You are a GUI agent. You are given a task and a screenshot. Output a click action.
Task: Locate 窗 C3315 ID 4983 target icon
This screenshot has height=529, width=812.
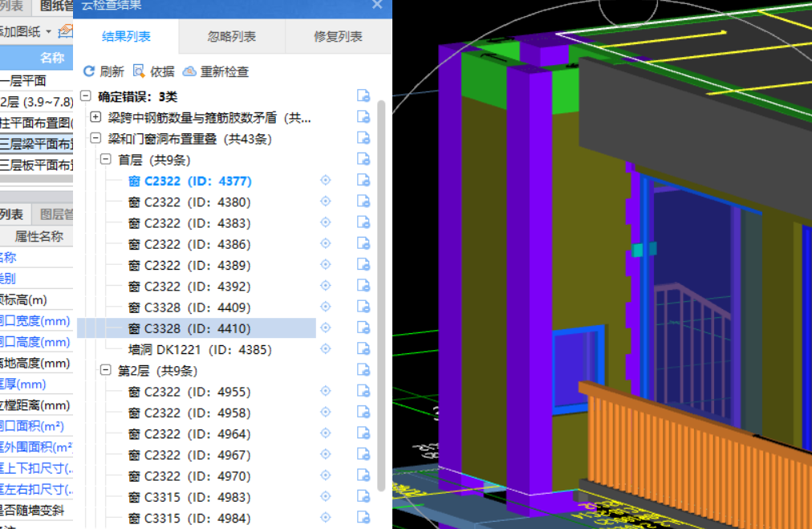(325, 496)
